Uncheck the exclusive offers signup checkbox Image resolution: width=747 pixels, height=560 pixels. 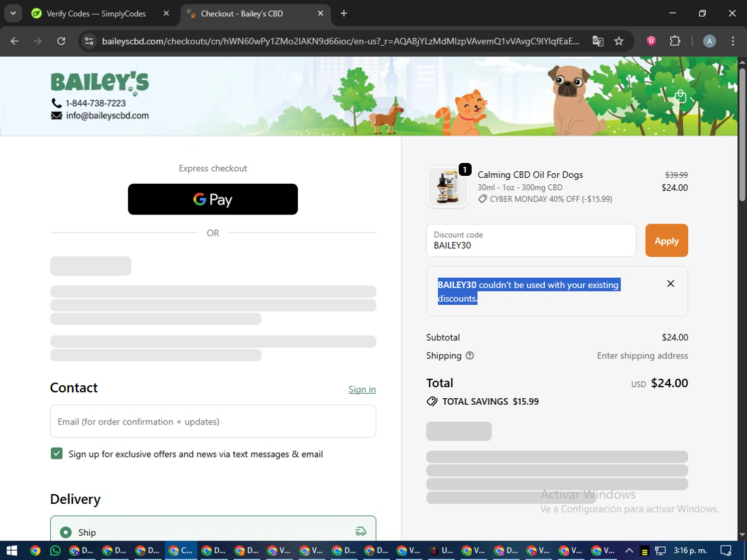click(x=57, y=453)
